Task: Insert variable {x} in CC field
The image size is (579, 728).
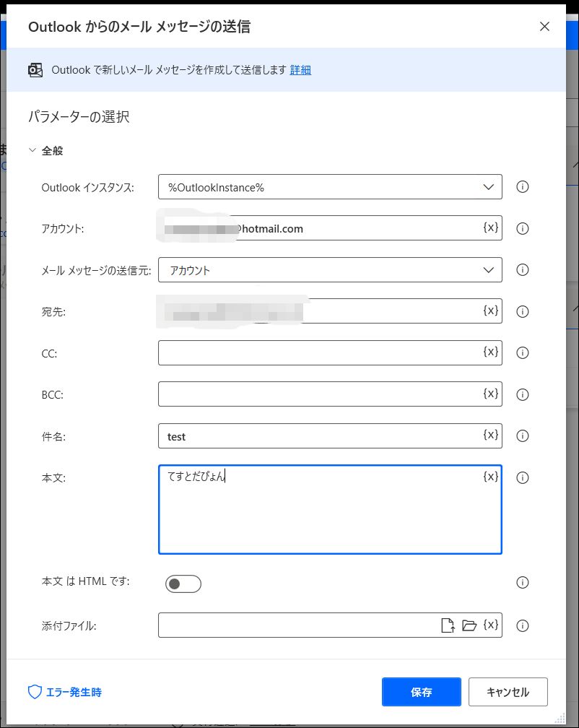Action: (490, 352)
